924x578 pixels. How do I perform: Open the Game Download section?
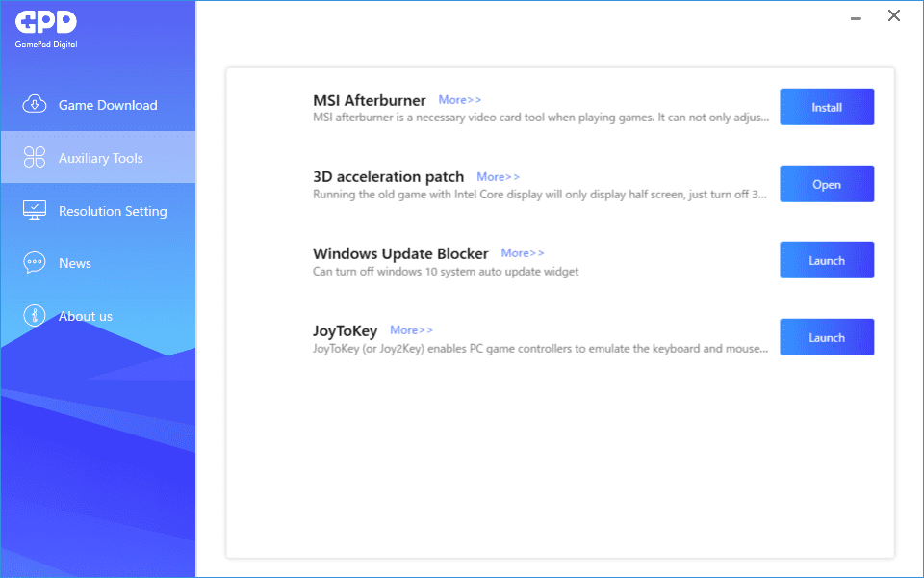point(98,105)
